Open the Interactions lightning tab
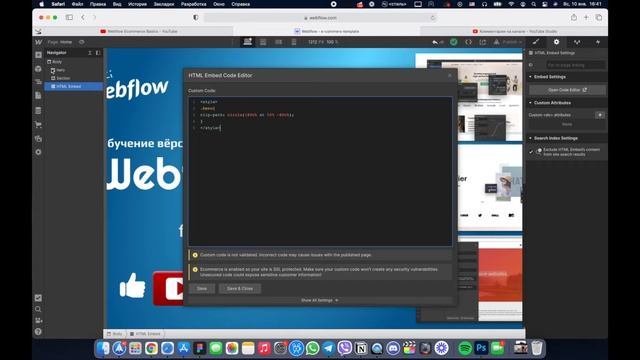This screenshot has width=640, height=360. 598,42
